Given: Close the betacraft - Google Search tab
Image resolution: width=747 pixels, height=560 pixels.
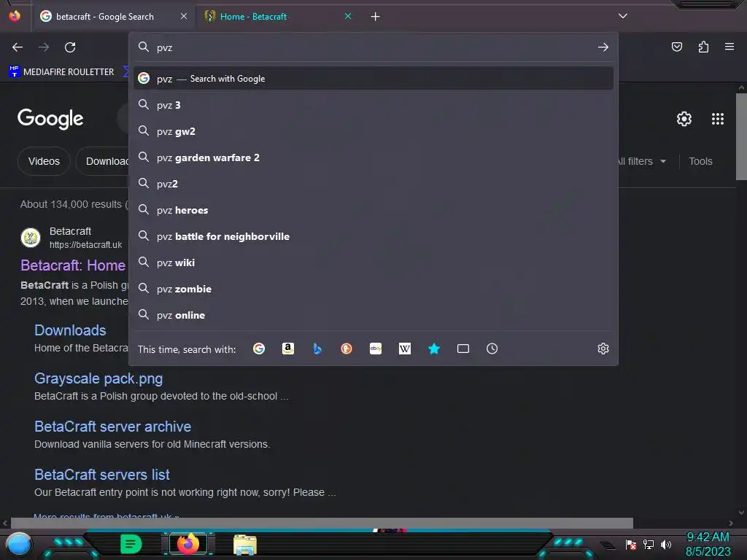Looking at the screenshot, I should tap(184, 16).
